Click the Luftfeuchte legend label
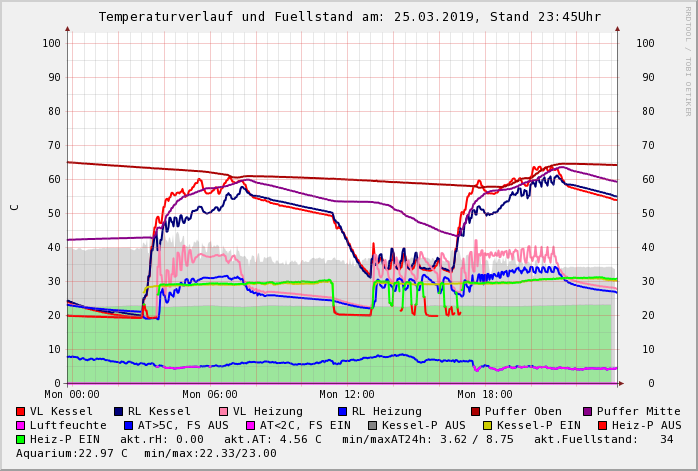This screenshot has width=698, height=471. (68, 426)
